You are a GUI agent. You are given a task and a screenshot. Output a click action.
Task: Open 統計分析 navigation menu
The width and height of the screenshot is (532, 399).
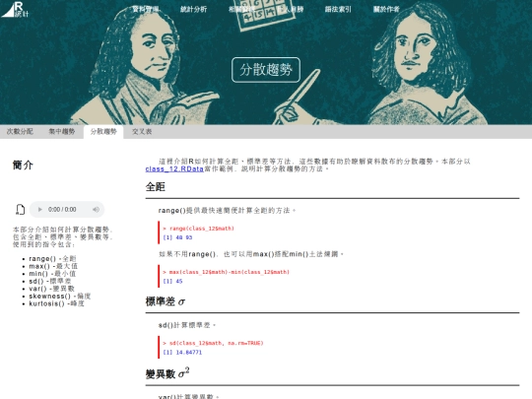coord(194,9)
